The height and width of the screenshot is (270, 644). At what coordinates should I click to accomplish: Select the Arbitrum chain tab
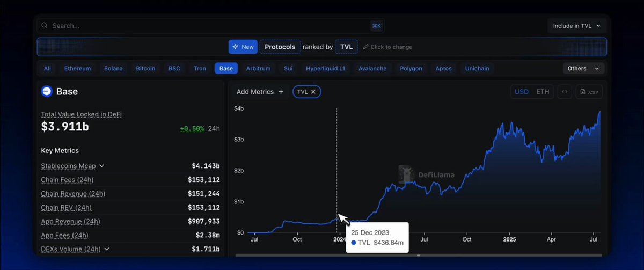pyautogui.click(x=258, y=68)
